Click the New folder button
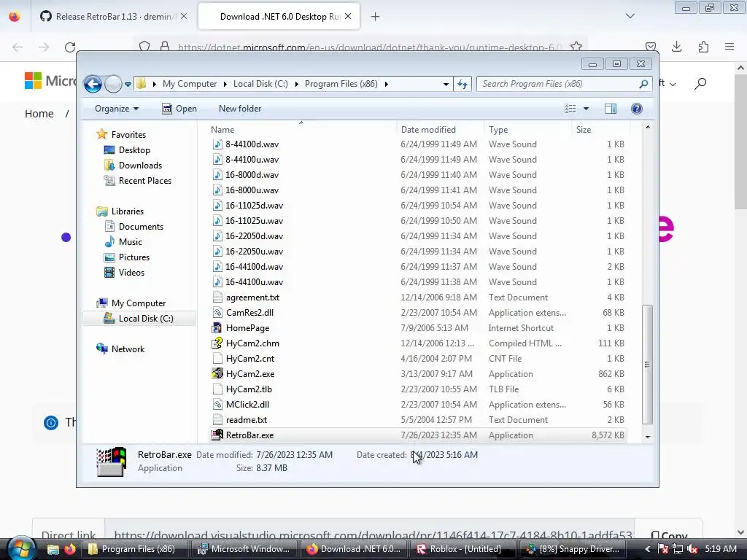The image size is (747, 560). click(x=240, y=109)
